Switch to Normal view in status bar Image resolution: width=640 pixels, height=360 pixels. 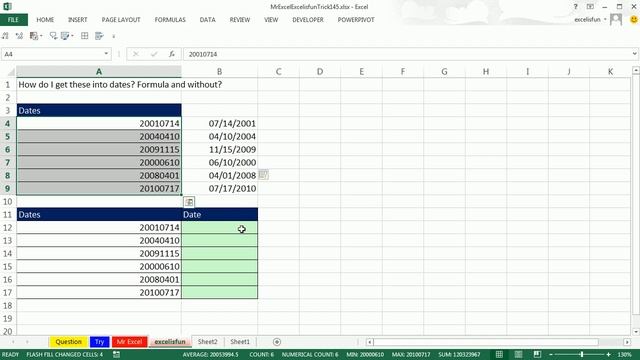pos(499,354)
